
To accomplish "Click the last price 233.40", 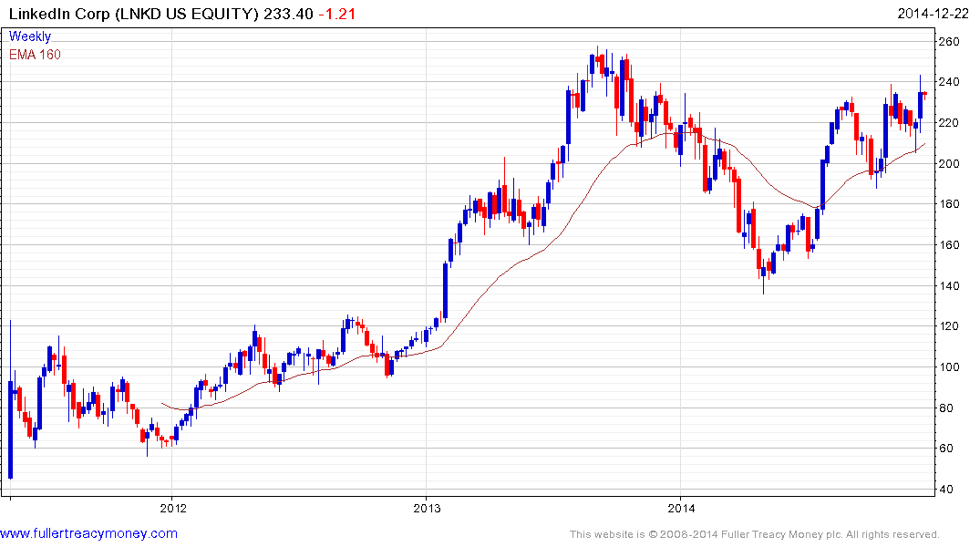I will coord(288,14).
